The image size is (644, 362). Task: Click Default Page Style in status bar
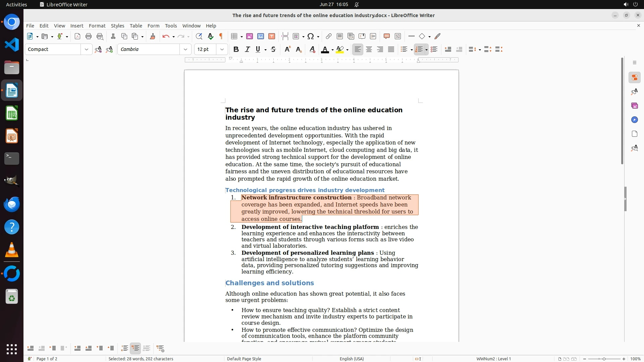(x=244, y=359)
